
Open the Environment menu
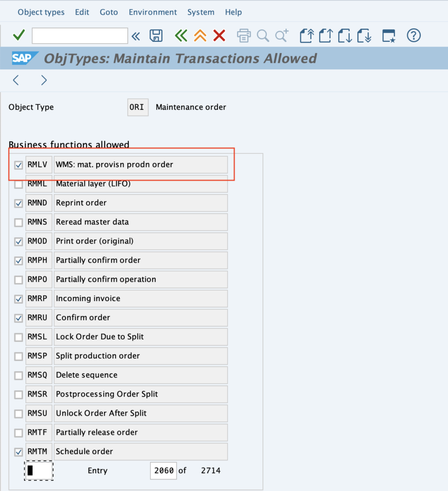click(153, 12)
